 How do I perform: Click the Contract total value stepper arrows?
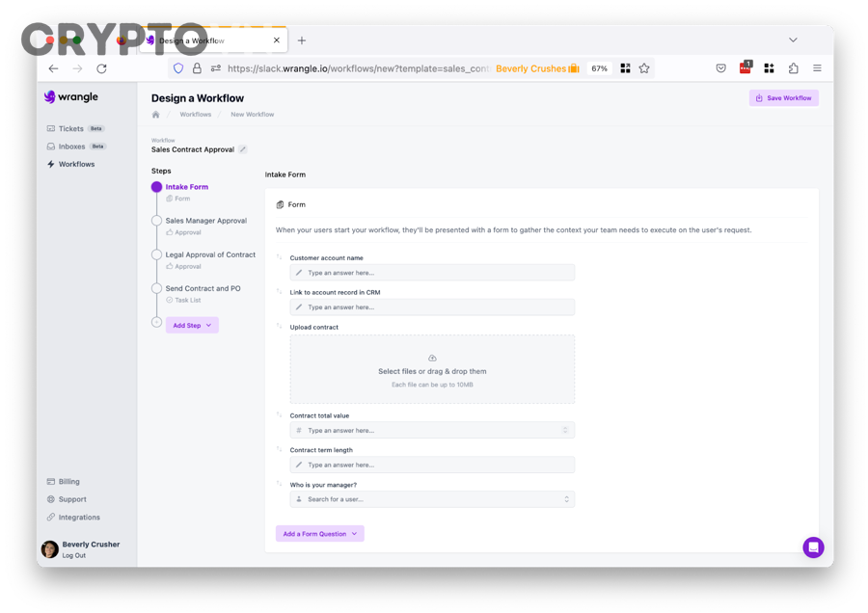tap(565, 430)
